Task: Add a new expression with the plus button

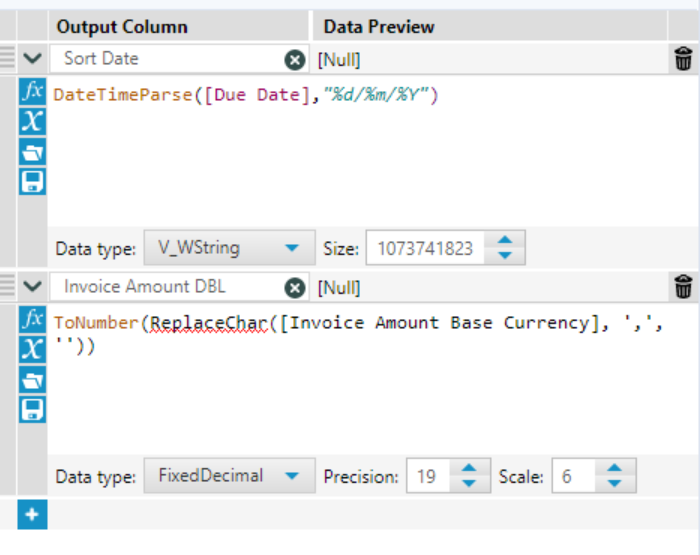Action: click(32, 515)
